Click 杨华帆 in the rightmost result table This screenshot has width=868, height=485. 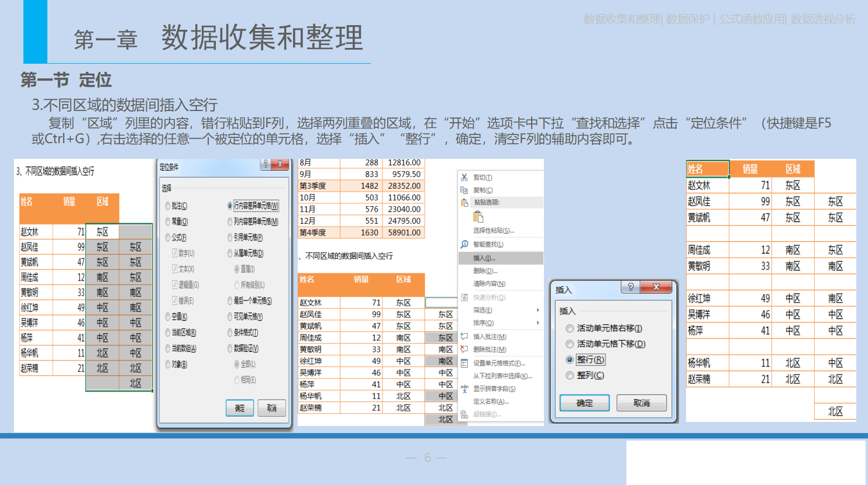coord(699,363)
